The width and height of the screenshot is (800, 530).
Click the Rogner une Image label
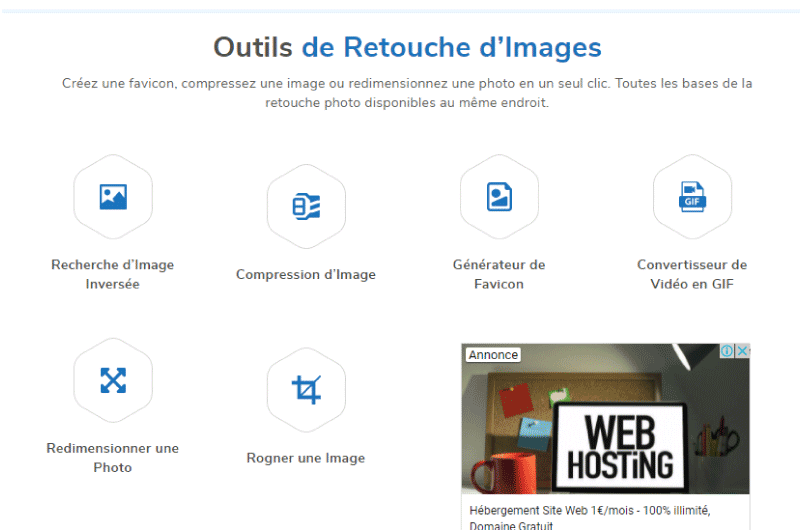pyautogui.click(x=306, y=458)
